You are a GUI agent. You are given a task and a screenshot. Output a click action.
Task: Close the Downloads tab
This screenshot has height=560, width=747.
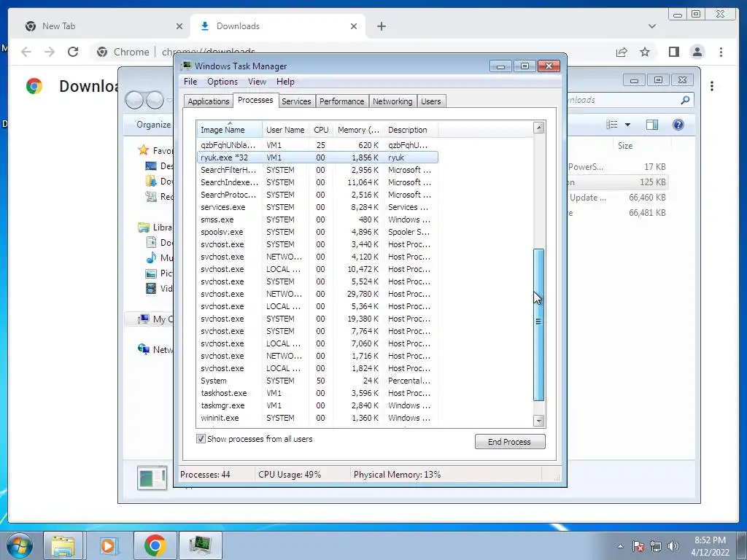tap(354, 26)
